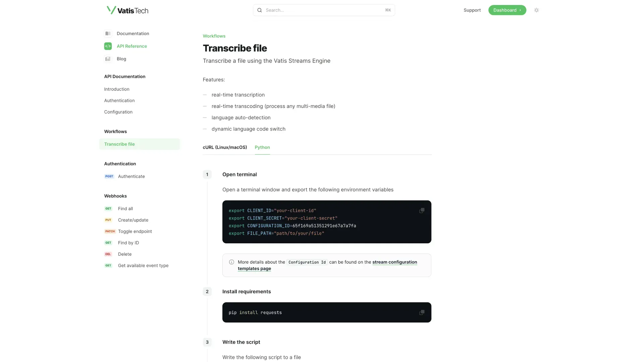Screen dimensions: 644x362
Task: Switch to the cURL (Linux/macOS) tab
Action: pos(225,147)
